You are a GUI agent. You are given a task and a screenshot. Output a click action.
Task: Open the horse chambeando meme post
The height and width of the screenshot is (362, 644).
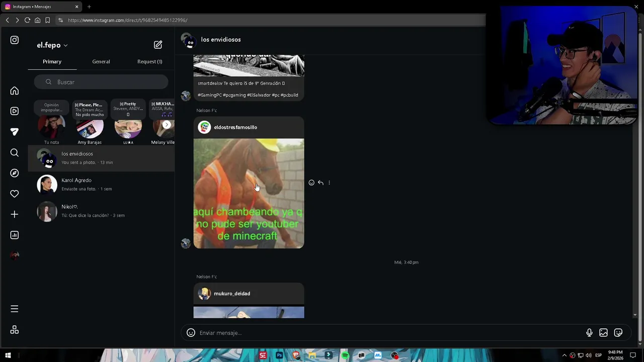click(249, 194)
